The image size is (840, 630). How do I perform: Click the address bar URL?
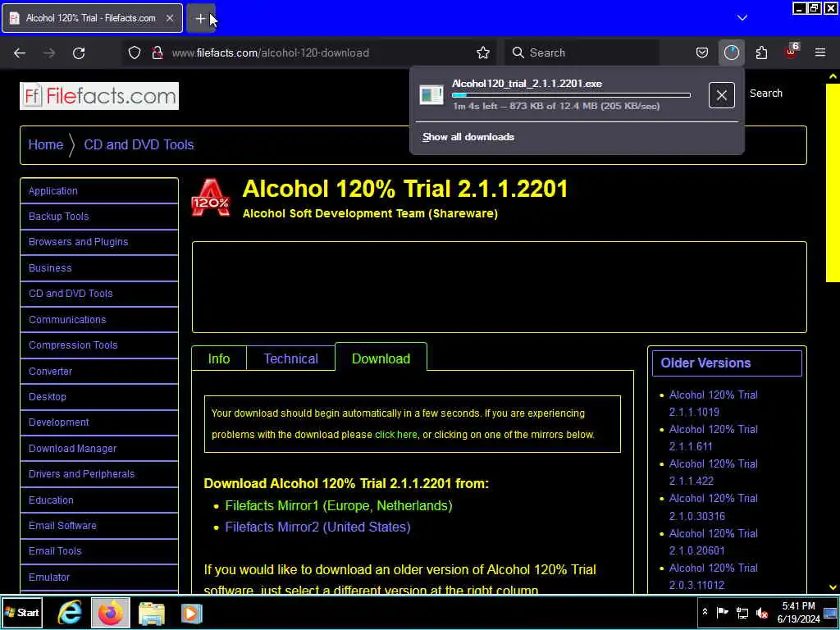click(270, 52)
